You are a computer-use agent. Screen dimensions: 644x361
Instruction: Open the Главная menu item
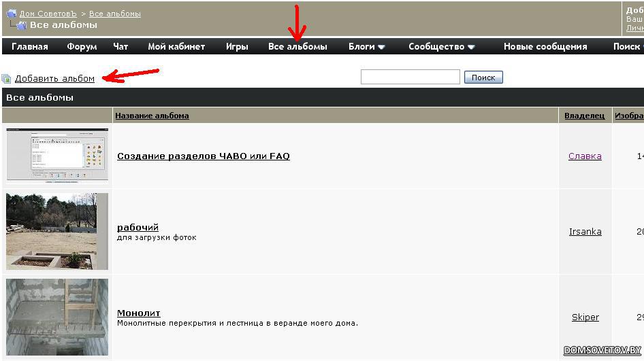pyautogui.click(x=30, y=47)
